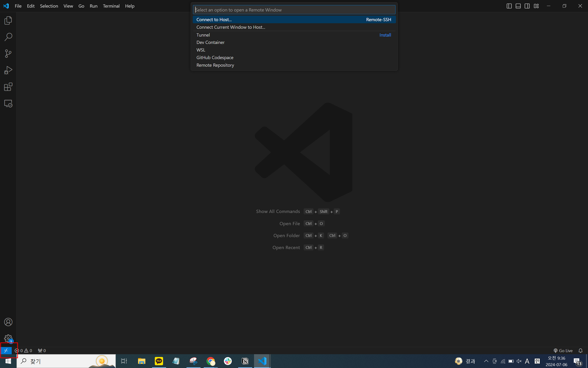Click the VS Code taskbar icon

pyautogui.click(x=262, y=361)
